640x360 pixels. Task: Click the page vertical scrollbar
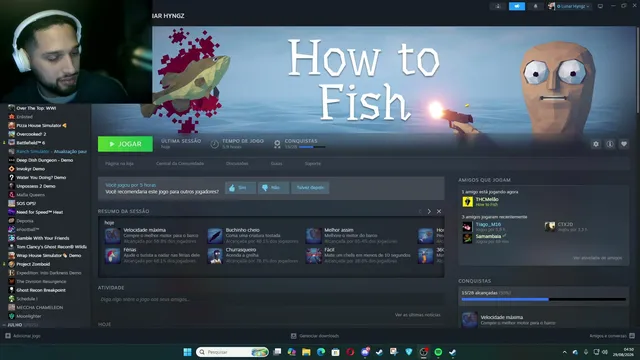click(x=638, y=69)
